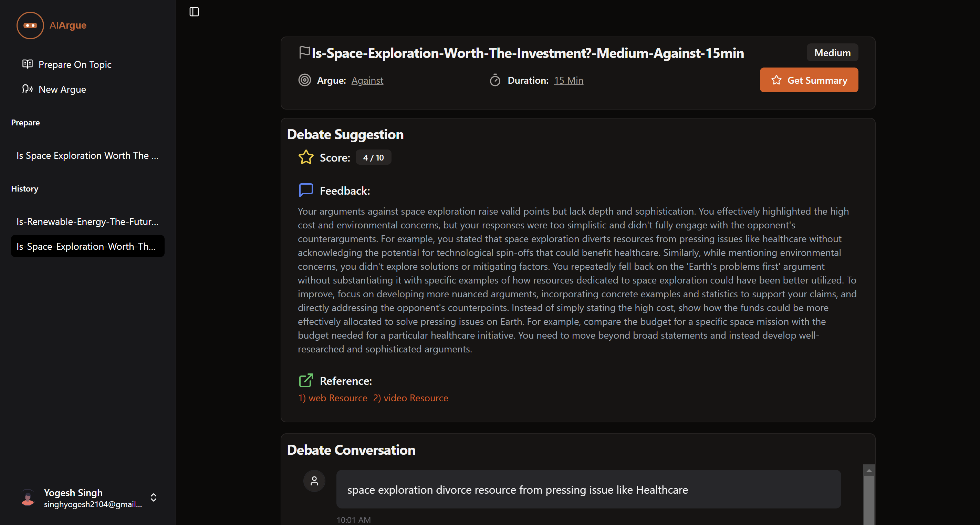Open Is Space Exploration Worth The prepare entry

87,155
